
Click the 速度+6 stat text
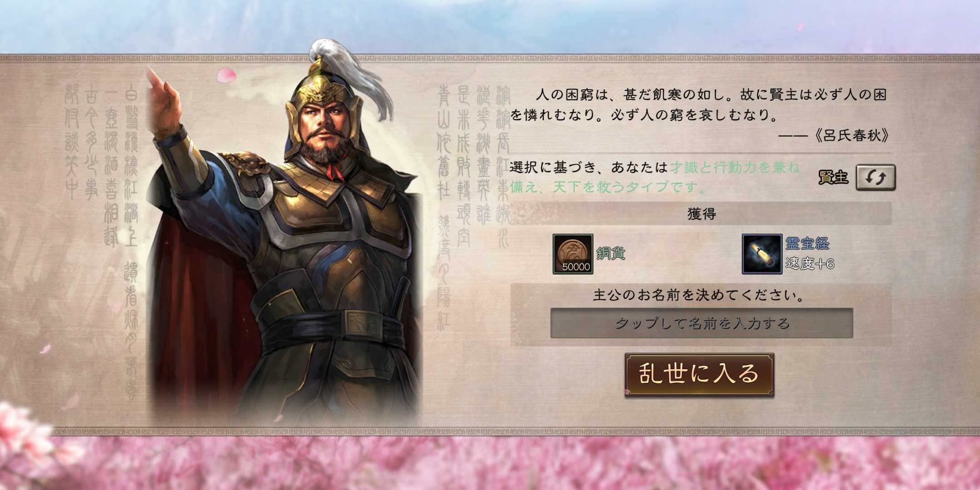809,264
